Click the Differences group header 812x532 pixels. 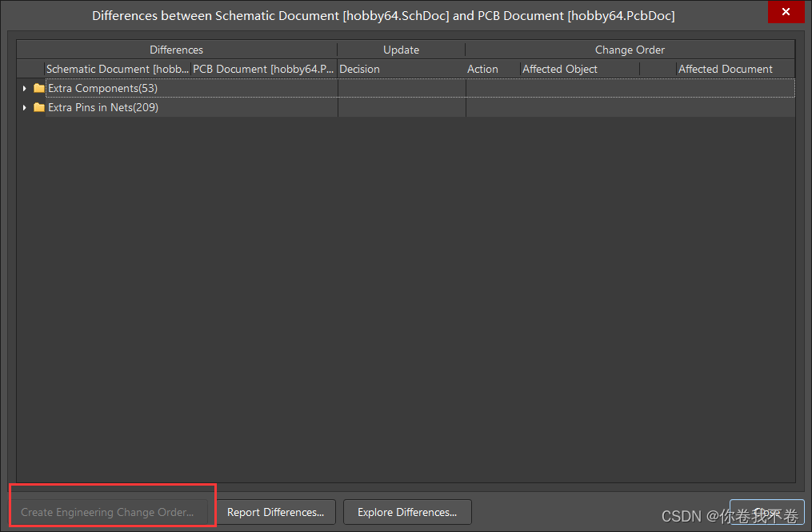coord(176,50)
